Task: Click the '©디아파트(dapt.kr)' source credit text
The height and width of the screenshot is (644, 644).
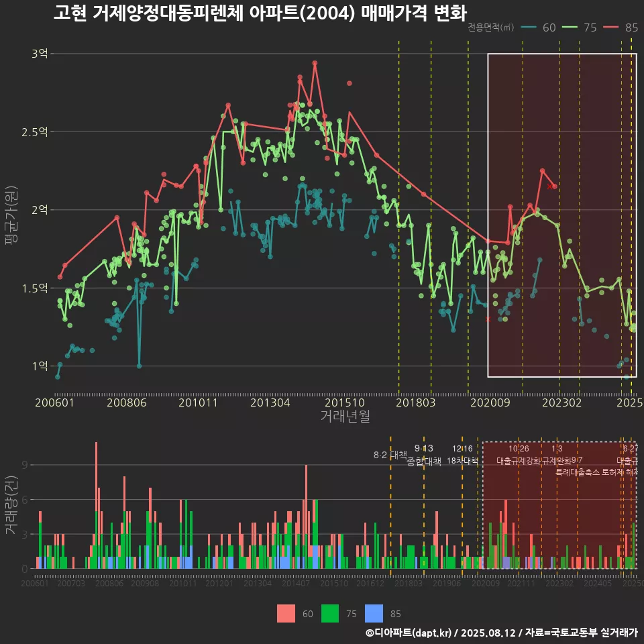Action: click(x=409, y=633)
